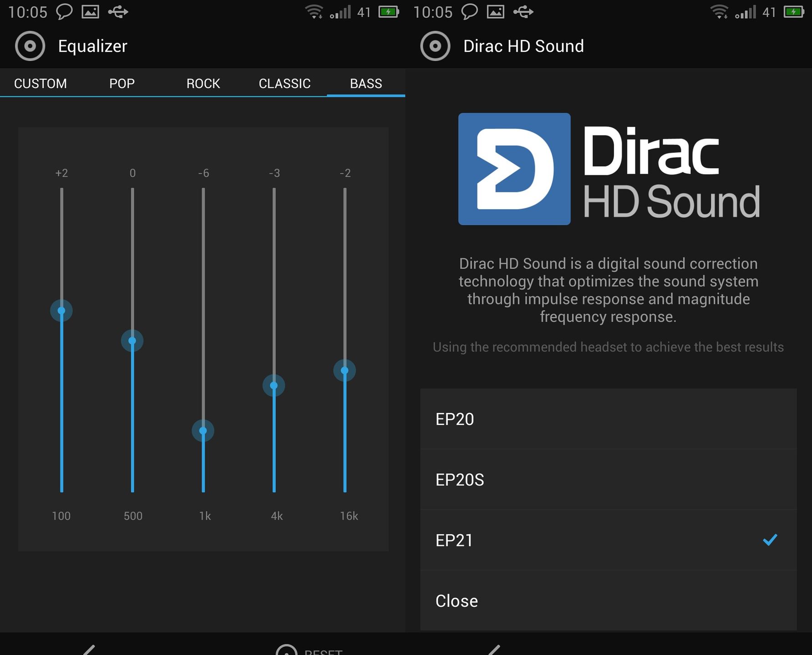The height and width of the screenshot is (655, 812).
Task: Open the chat notification on the Equalizer screen
Action: [x=64, y=11]
